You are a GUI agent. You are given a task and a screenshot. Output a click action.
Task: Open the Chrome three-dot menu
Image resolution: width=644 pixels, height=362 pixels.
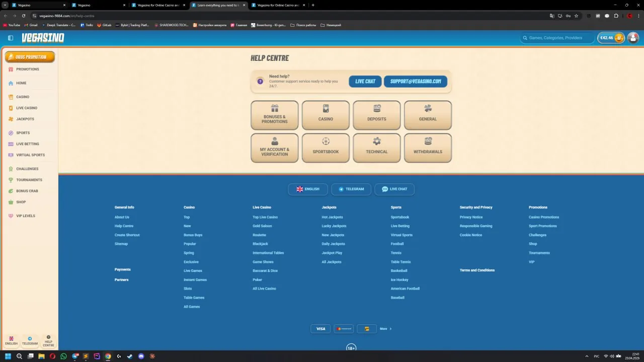[x=638, y=16]
